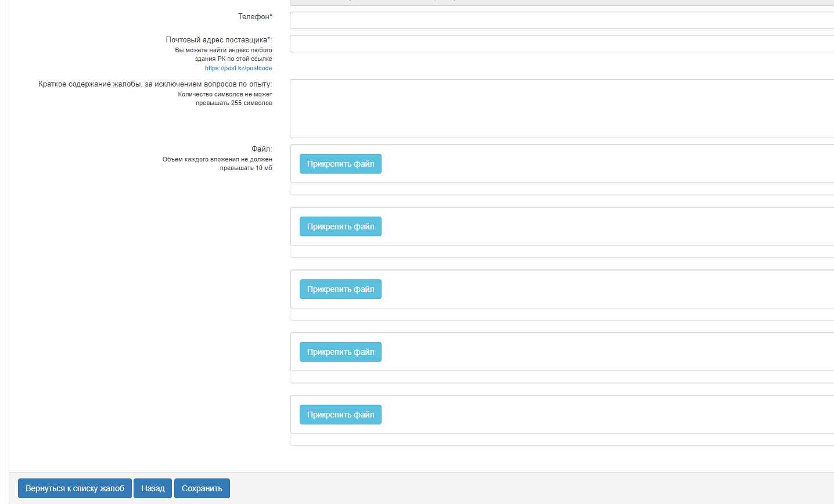The height and width of the screenshot is (504, 834).
Task: Open the https://post.kz/postcode link
Action: 238,68
